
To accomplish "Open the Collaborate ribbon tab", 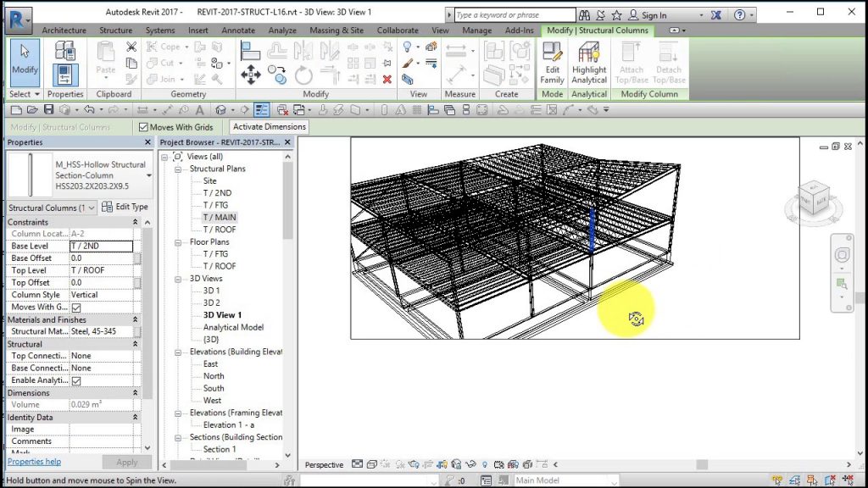I will pyautogui.click(x=398, y=30).
